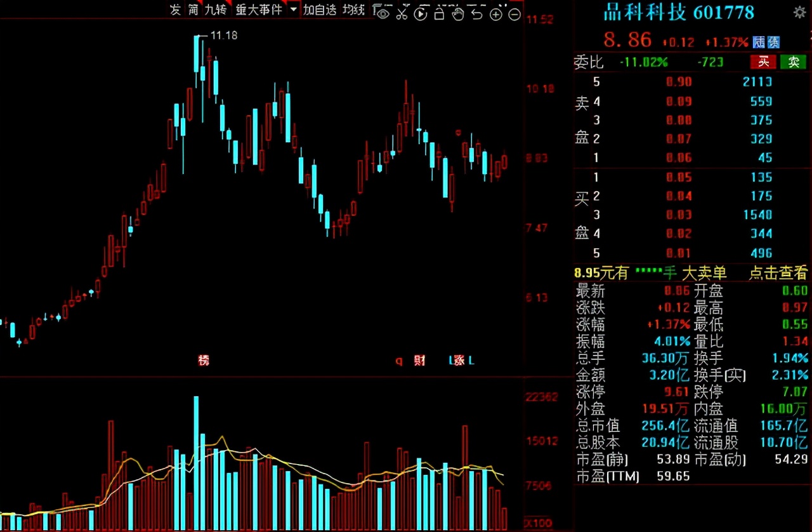Open the 点击查看 link

click(x=778, y=273)
